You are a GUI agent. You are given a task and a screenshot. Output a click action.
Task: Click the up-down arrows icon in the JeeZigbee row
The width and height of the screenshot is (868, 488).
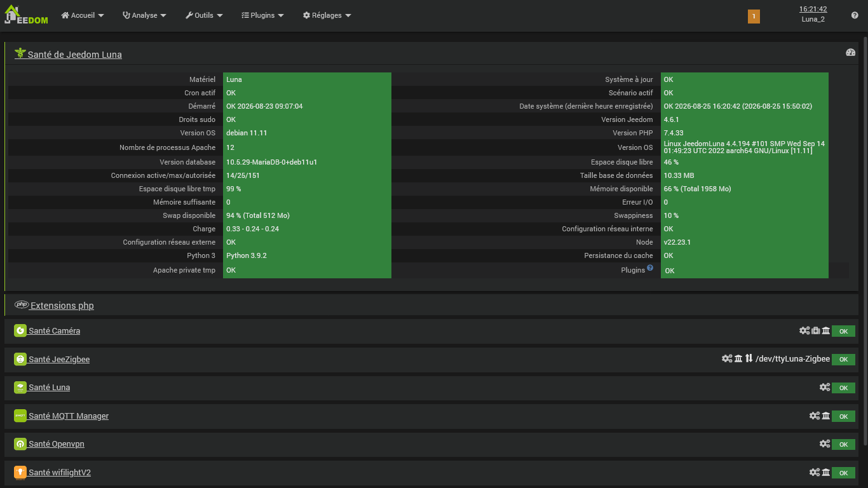[x=749, y=358]
